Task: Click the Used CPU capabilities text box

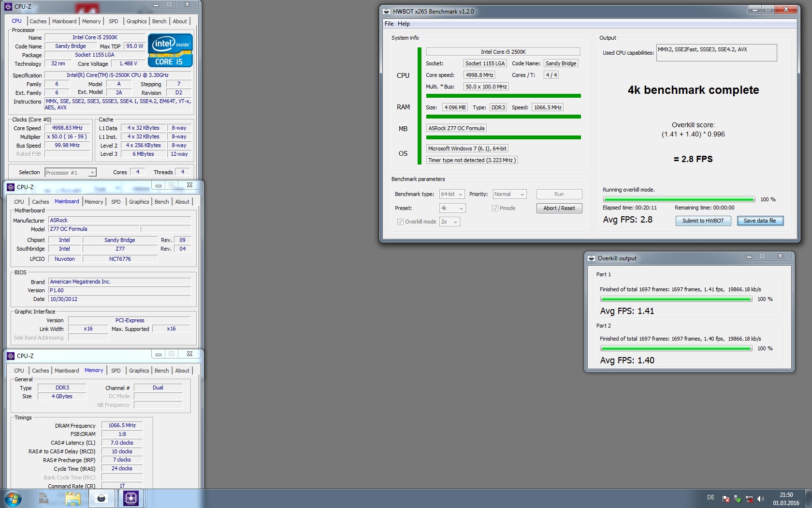Action: click(x=716, y=53)
